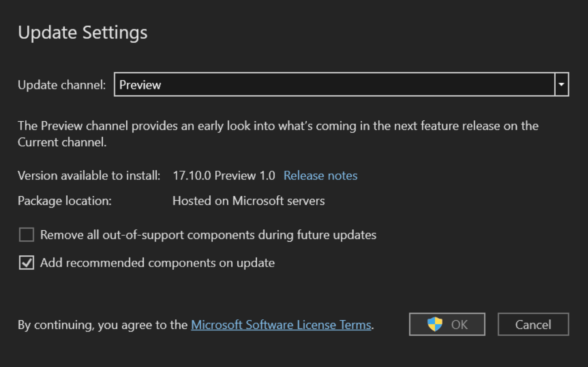The height and width of the screenshot is (367, 588).
Task: Click the 17.10.0 Preview 1.0 version text
Action: pyautogui.click(x=224, y=175)
